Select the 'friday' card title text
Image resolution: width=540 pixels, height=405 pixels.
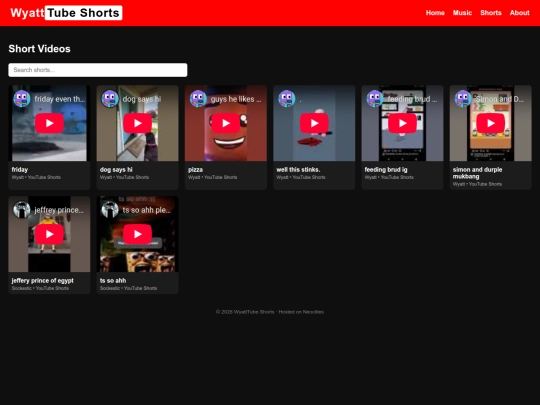coord(20,169)
